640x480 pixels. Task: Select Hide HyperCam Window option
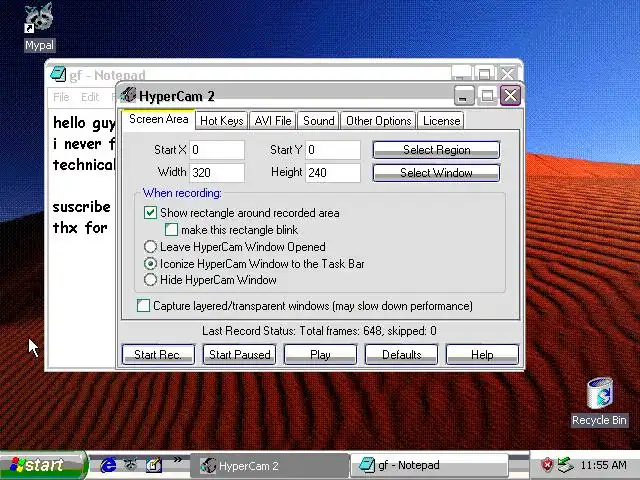150,280
